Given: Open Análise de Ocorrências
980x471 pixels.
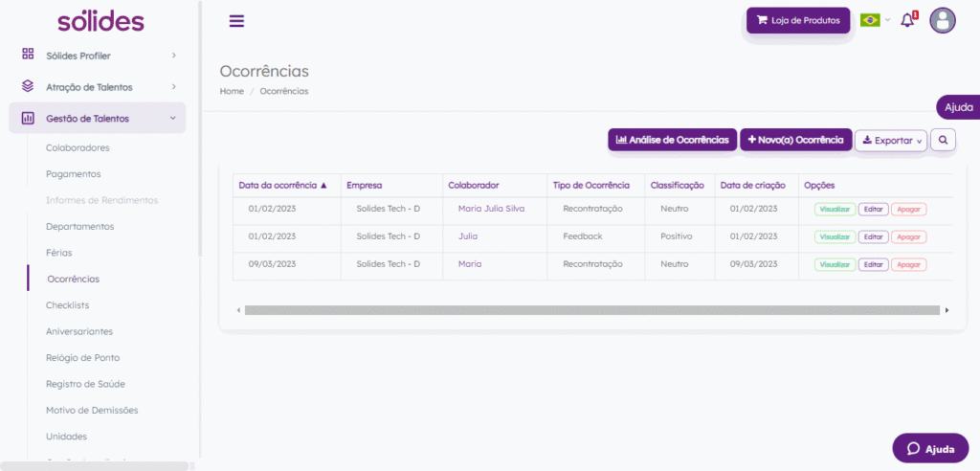Looking at the screenshot, I should click(672, 140).
